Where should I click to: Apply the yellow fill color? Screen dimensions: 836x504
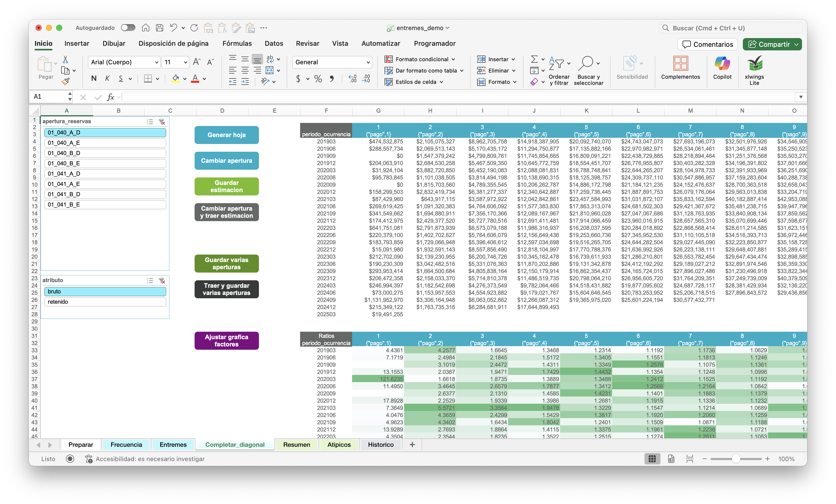[x=176, y=79]
